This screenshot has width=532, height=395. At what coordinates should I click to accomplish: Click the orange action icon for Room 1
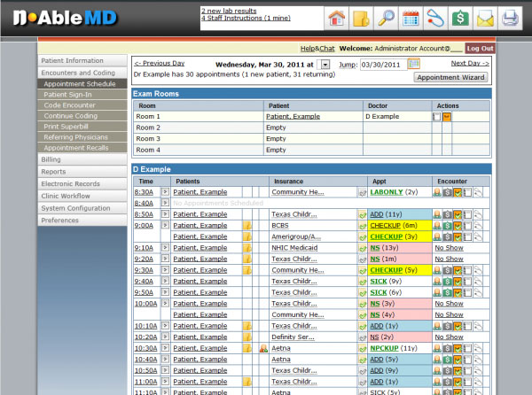447,117
